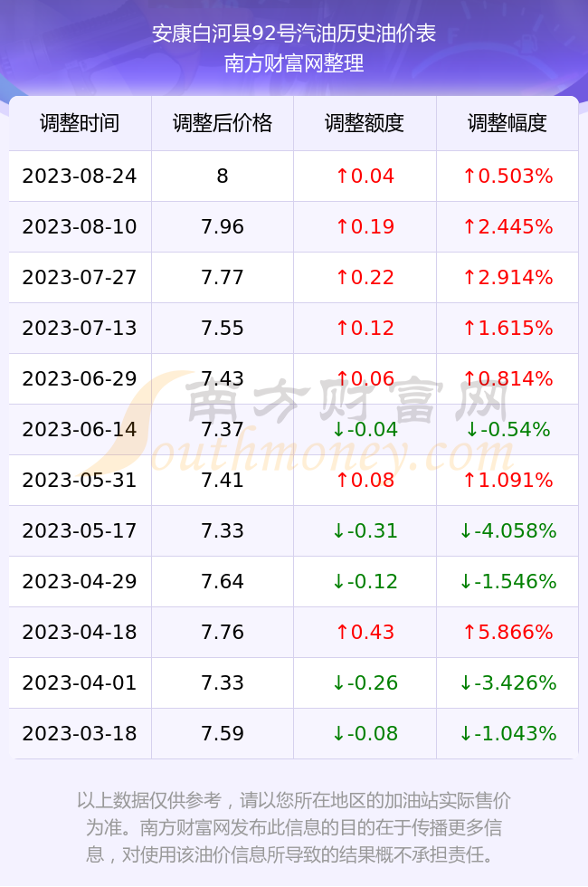
Task: Select the 2023-04-01 date cell
Action: (80, 682)
